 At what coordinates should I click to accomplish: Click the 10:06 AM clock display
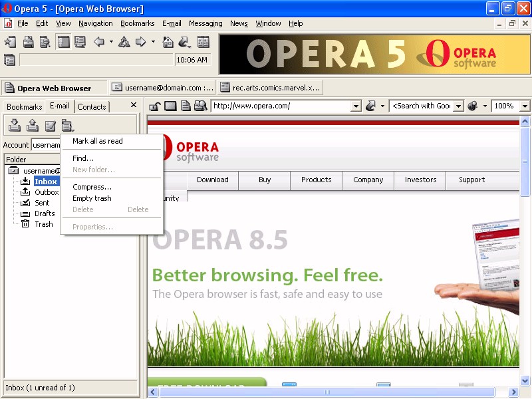192,60
